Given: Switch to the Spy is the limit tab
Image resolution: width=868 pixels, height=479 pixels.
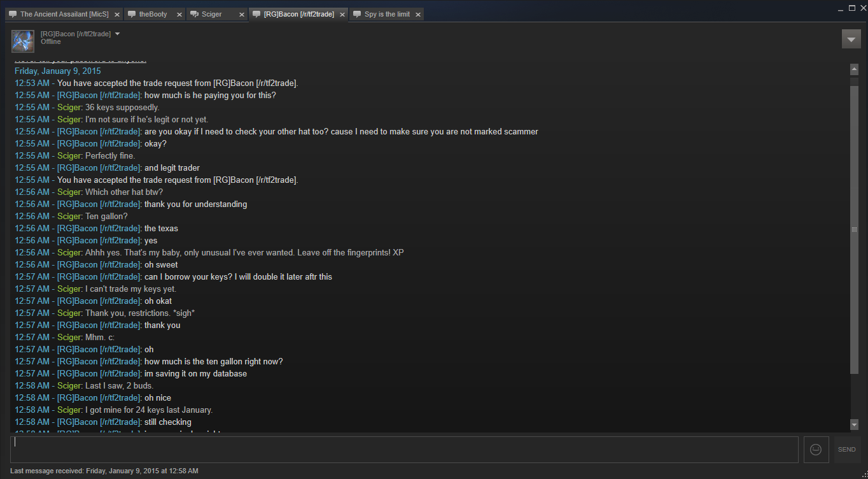Looking at the screenshot, I should pos(386,14).
